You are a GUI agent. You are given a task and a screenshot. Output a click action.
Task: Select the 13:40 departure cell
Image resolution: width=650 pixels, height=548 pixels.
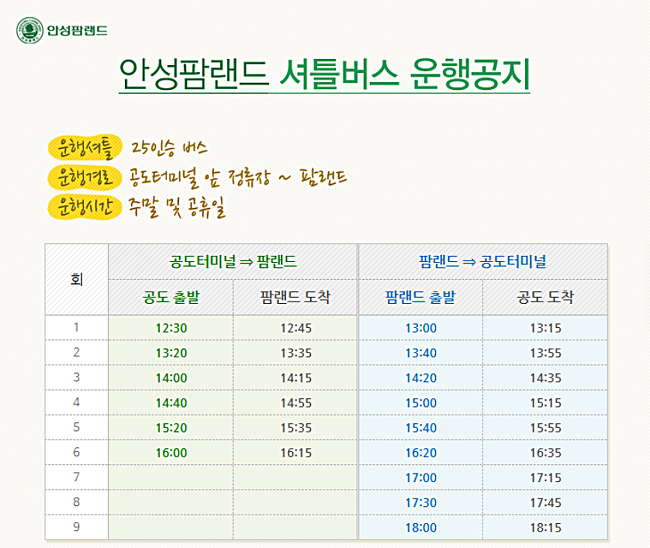pyautogui.click(x=420, y=353)
